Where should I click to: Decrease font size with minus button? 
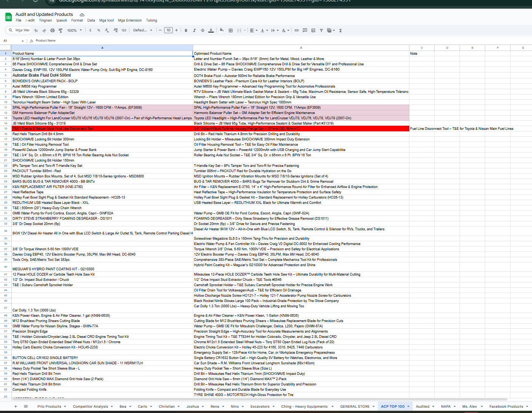pos(160,30)
